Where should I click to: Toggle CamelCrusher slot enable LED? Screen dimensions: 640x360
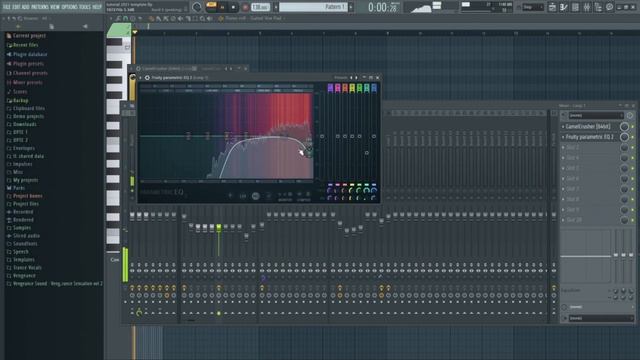(x=633, y=127)
